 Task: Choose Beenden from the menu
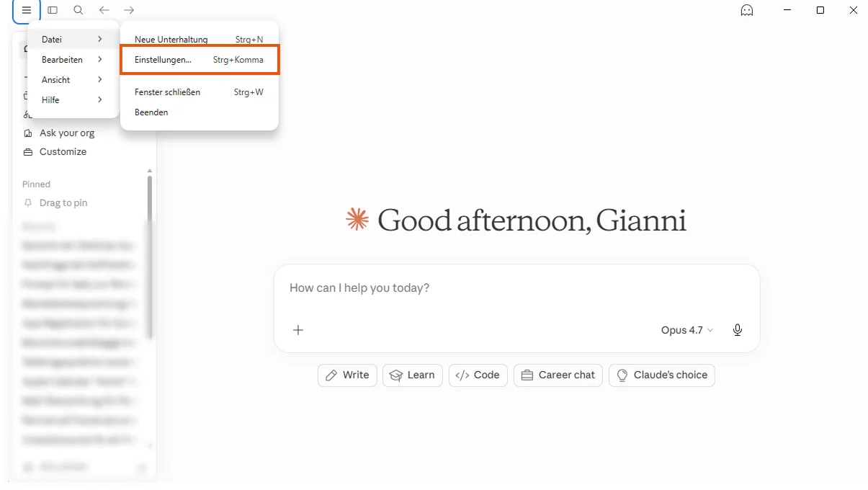[x=199, y=112]
